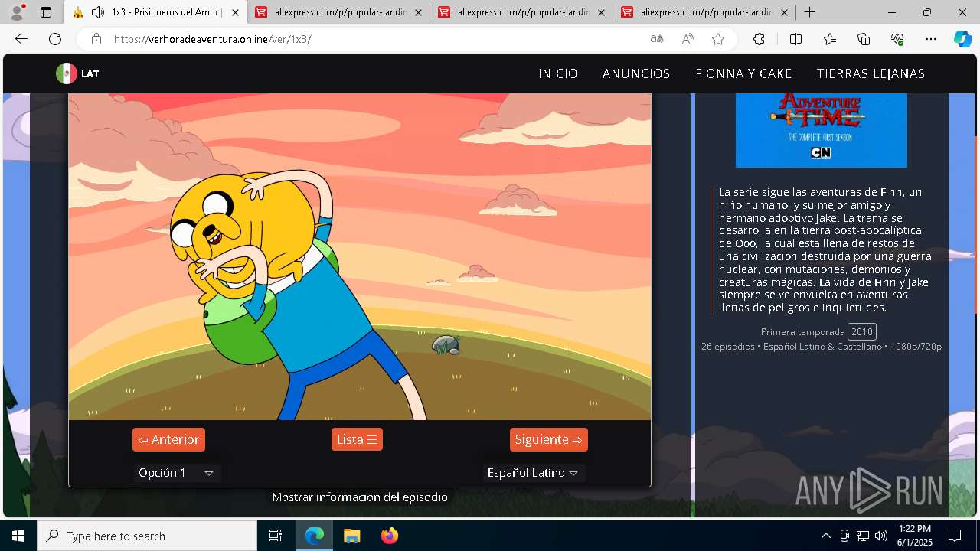
Task: Click Mostrar información del episodio
Action: [360, 497]
